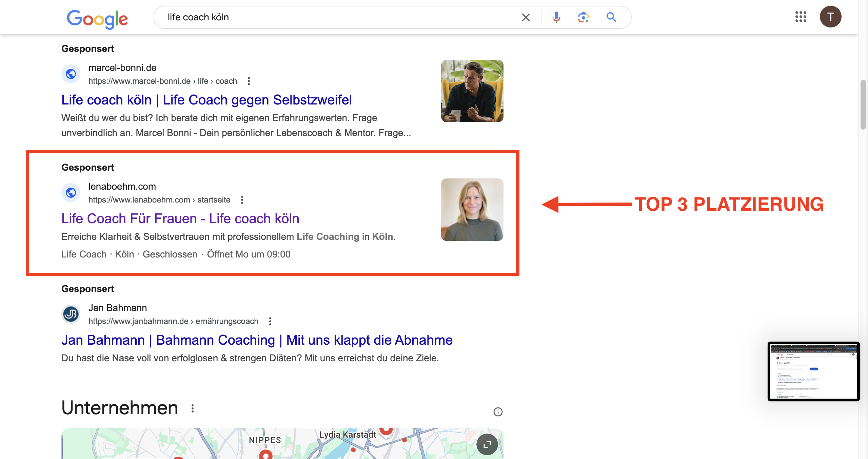
Task: Start voice search with microphone icon
Action: point(556,17)
